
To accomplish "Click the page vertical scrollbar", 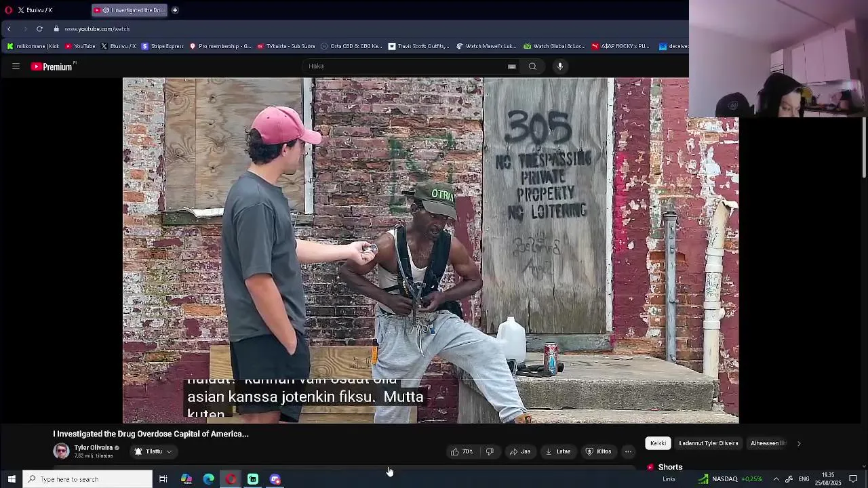I will coord(864,149).
